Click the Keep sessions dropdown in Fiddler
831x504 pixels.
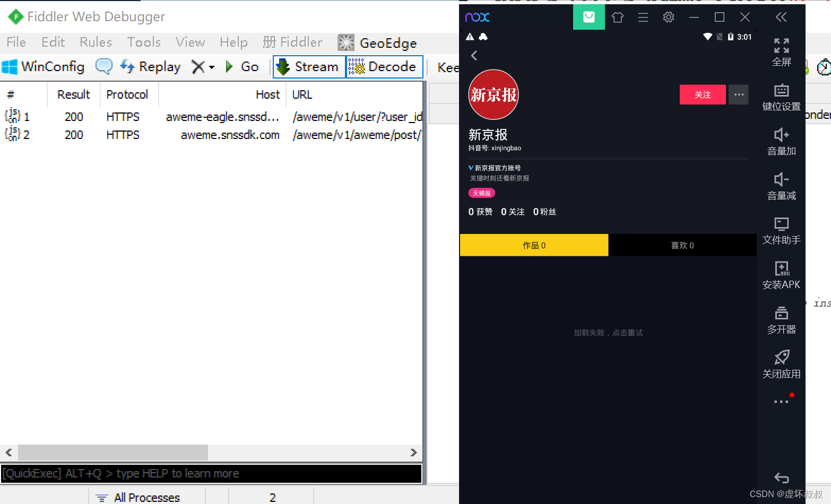pyautogui.click(x=448, y=67)
